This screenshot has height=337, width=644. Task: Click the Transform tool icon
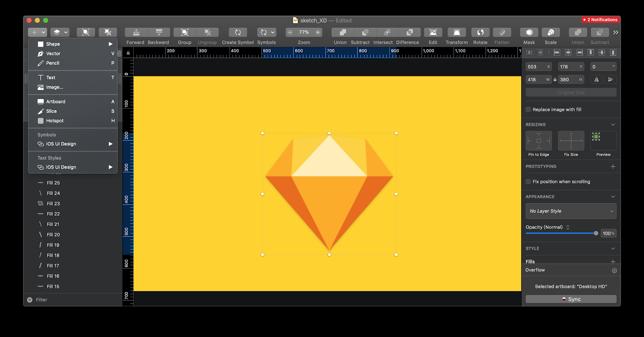point(457,32)
